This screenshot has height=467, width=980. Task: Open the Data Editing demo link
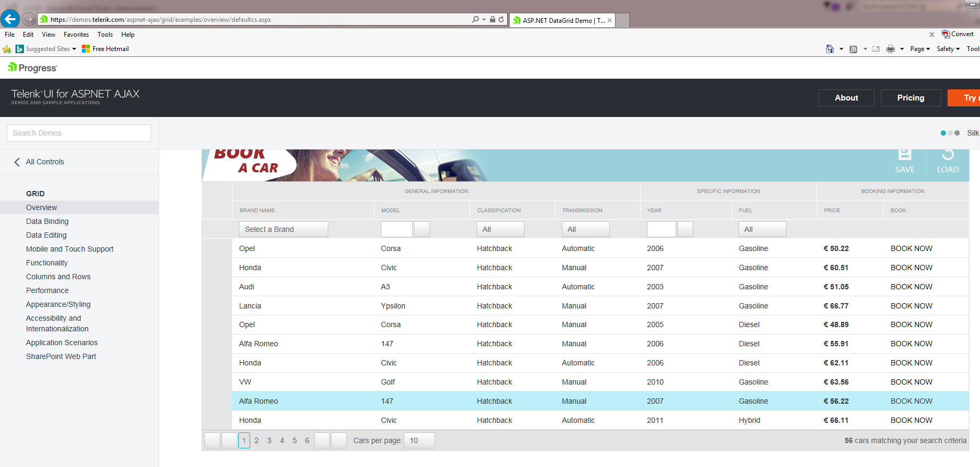(46, 235)
